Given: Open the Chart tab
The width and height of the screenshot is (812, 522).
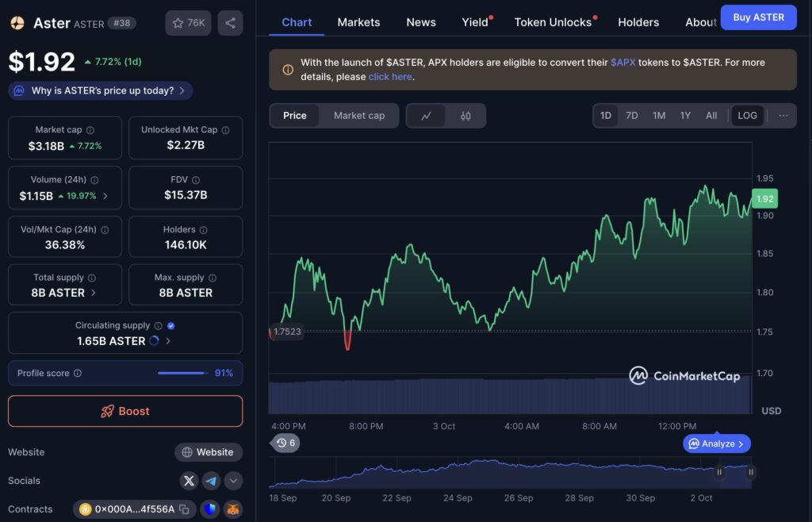Looking at the screenshot, I should (297, 22).
